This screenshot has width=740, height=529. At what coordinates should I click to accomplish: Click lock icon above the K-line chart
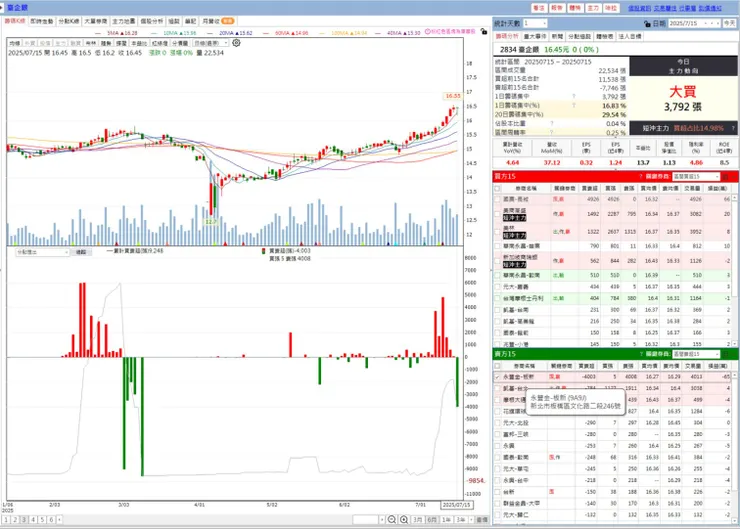point(484,32)
